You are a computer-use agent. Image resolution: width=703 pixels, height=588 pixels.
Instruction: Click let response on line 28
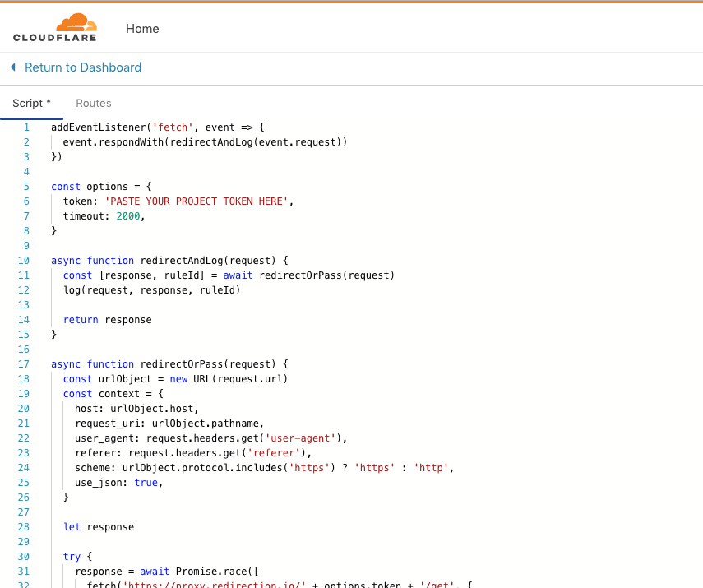tap(98, 527)
